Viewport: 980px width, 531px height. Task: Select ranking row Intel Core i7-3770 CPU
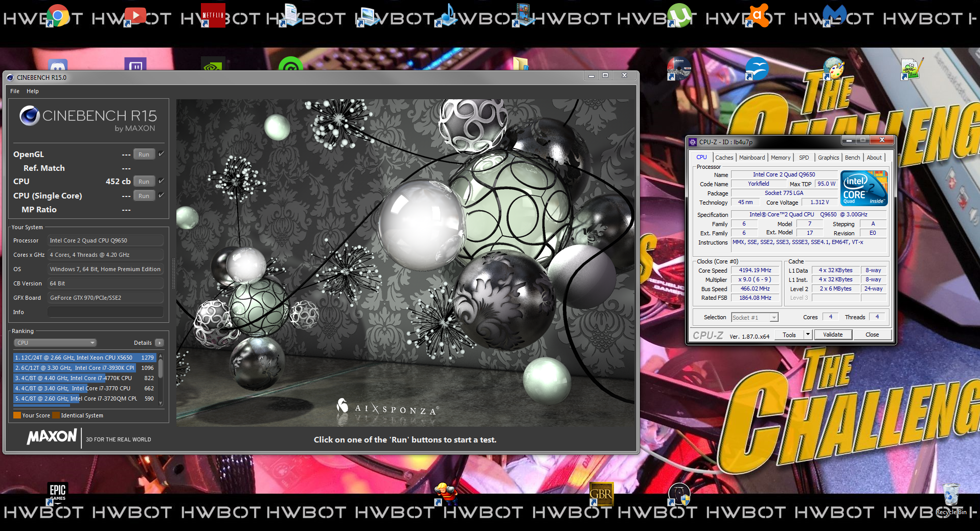pyautogui.click(x=84, y=388)
